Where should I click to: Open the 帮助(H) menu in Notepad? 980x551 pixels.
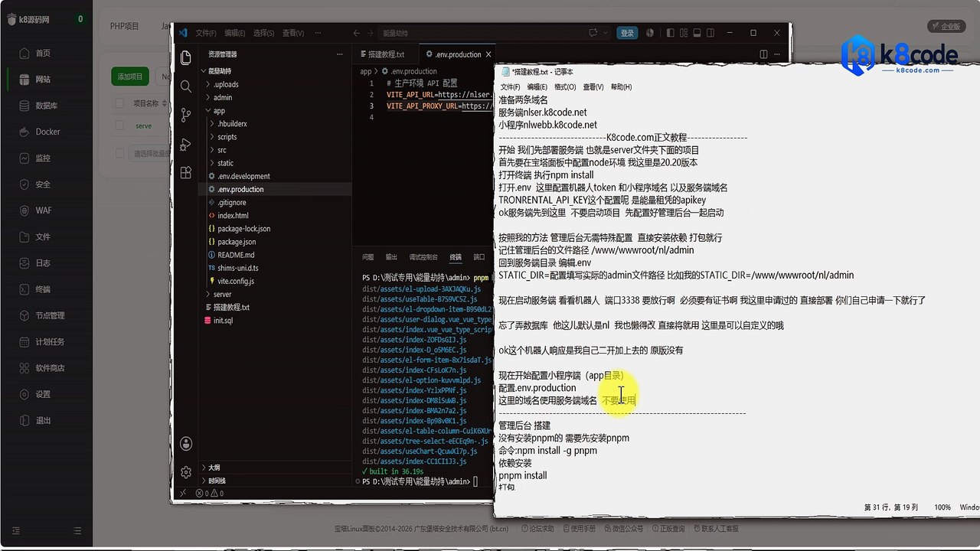621,86
